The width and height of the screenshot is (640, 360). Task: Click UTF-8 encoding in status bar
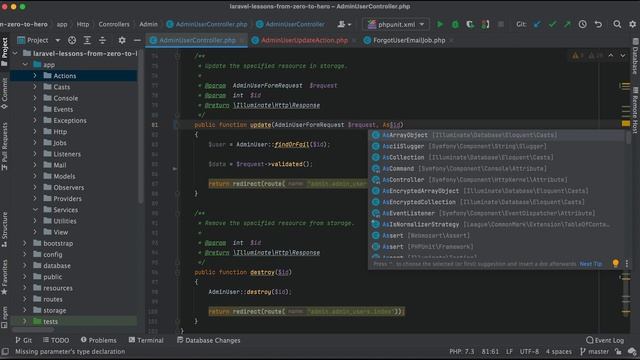529,351
